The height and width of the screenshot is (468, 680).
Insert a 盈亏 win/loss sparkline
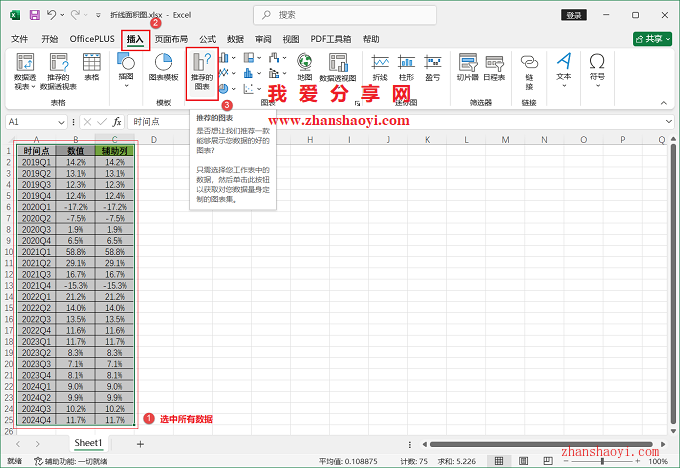coord(433,67)
